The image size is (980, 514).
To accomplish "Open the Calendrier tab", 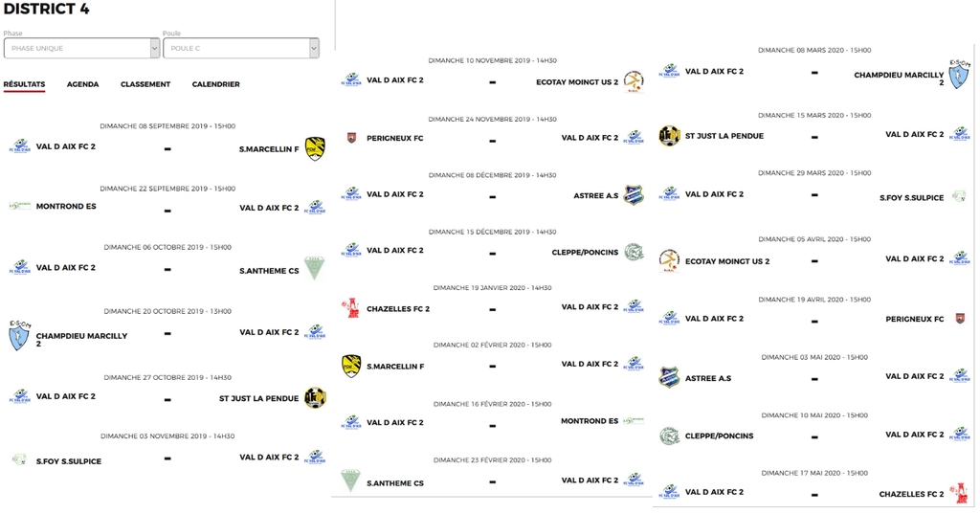I will pyautogui.click(x=215, y=84).
